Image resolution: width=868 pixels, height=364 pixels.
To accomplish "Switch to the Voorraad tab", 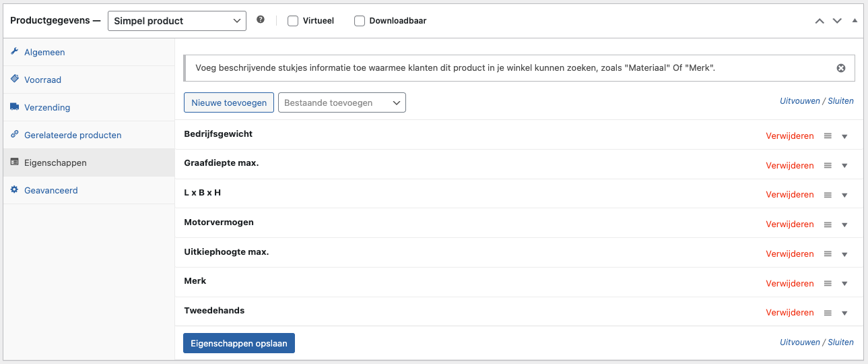I will point(42,80).
